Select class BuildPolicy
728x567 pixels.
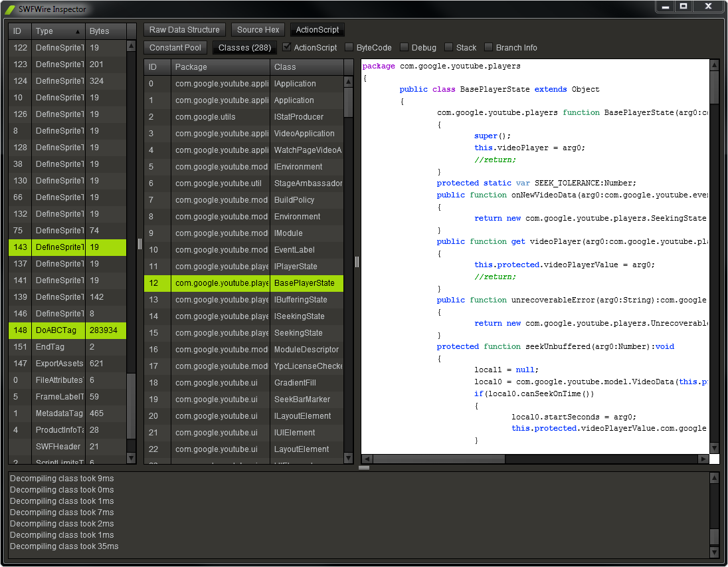click(244, 200)
